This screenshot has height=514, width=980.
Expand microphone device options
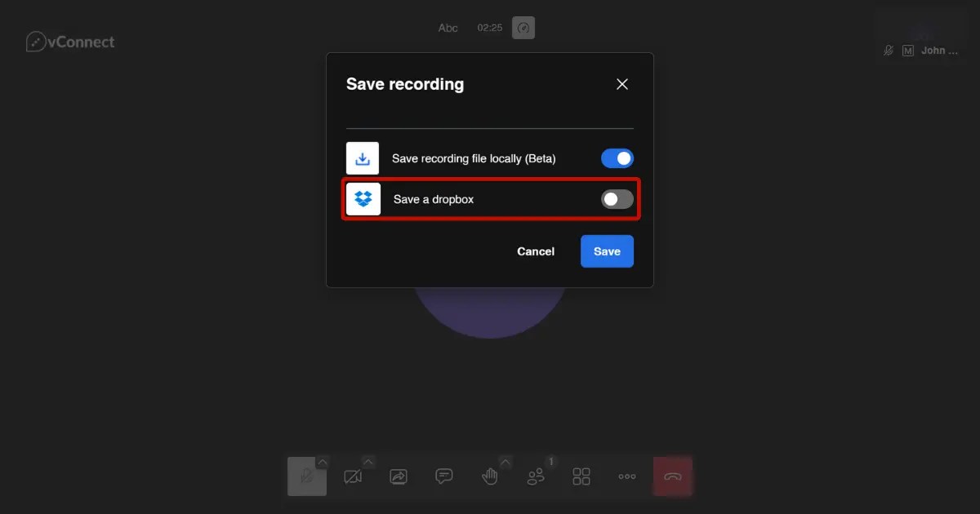(323, 459)
